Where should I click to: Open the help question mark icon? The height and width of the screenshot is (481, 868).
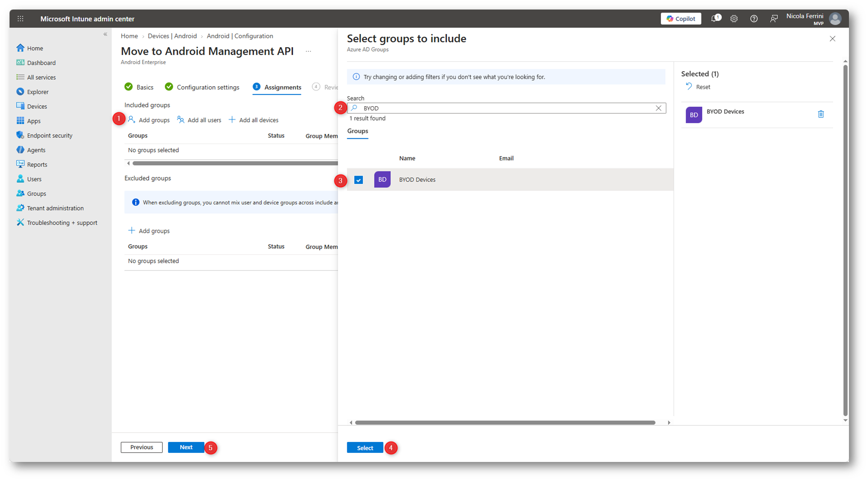click(x=754, y=19)
